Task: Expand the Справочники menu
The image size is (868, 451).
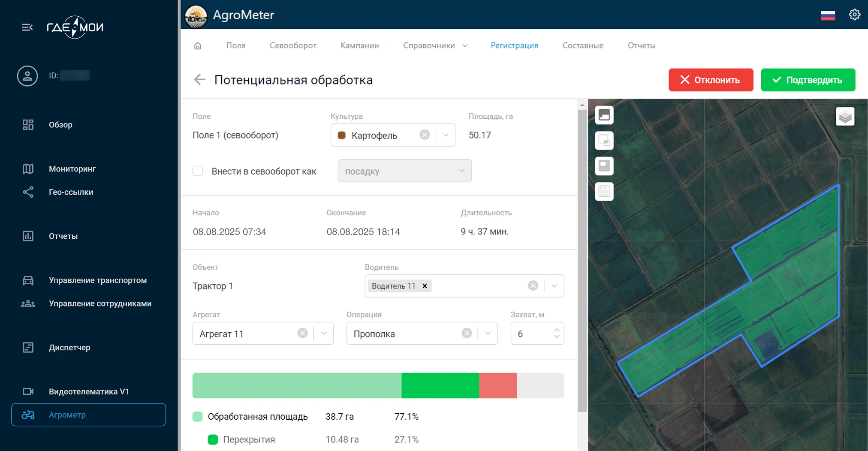Action: pyautogui.click(x=435, y=45)
